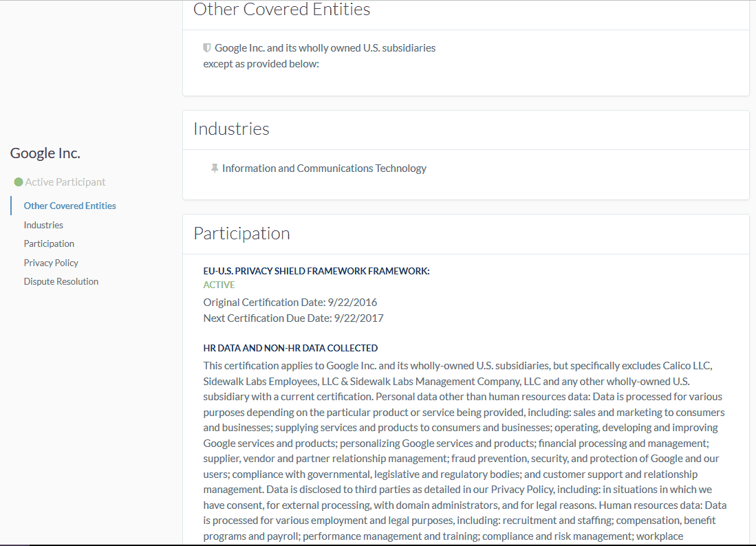Click the Participation section heading
756x546 pixels.
(x=241, y=234)
